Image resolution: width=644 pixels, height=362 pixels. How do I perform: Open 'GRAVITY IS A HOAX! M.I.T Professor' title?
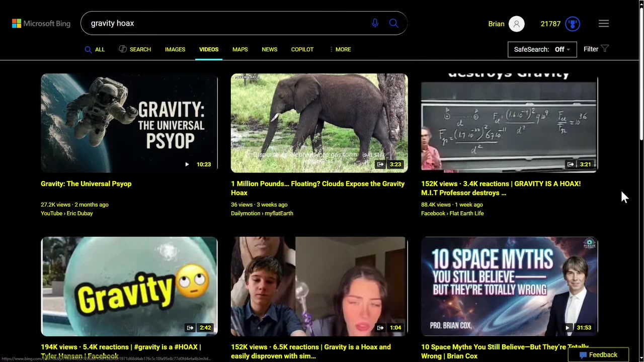501,188
